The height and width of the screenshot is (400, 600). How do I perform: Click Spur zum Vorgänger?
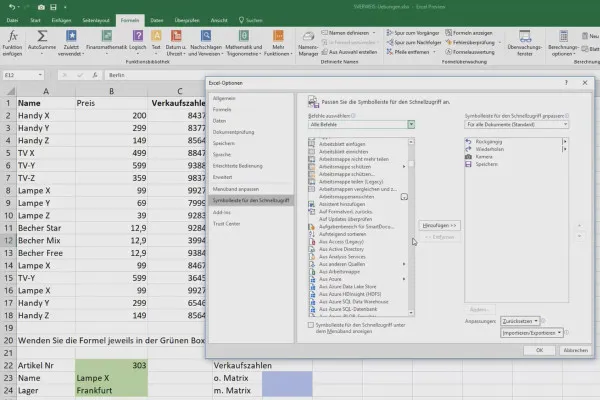(x=412, y=33)
